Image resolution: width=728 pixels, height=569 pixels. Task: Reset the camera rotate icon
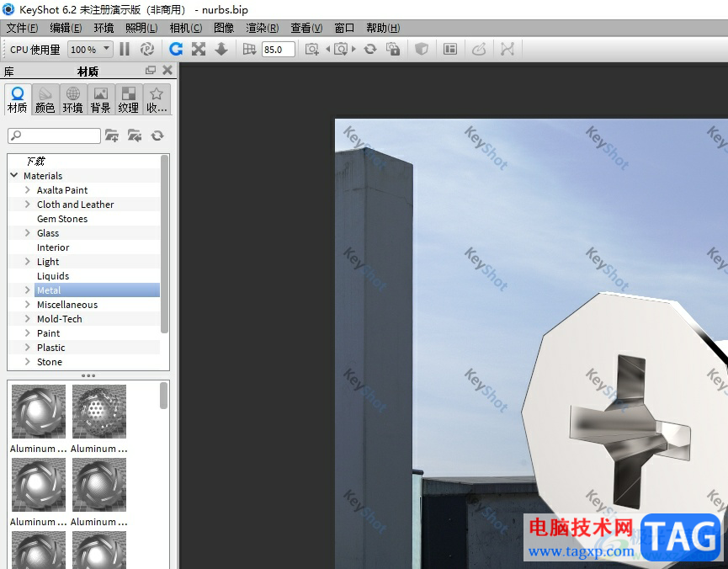tap(370, 49)
